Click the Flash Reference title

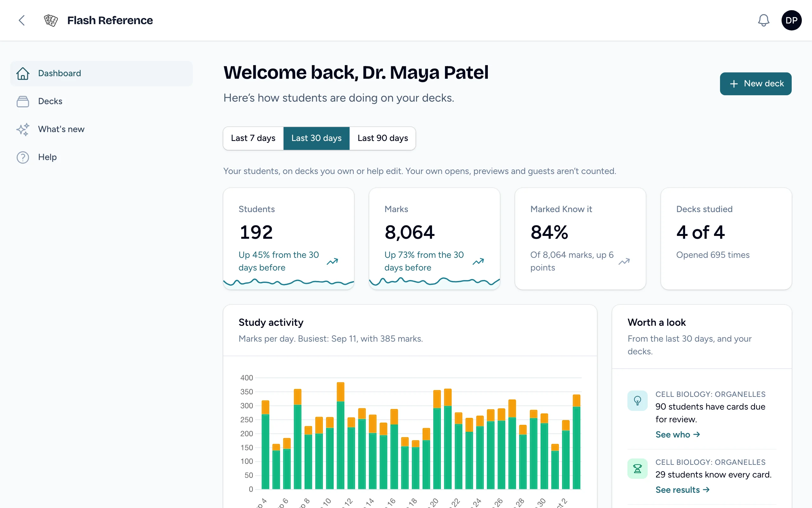coord(110,20)
